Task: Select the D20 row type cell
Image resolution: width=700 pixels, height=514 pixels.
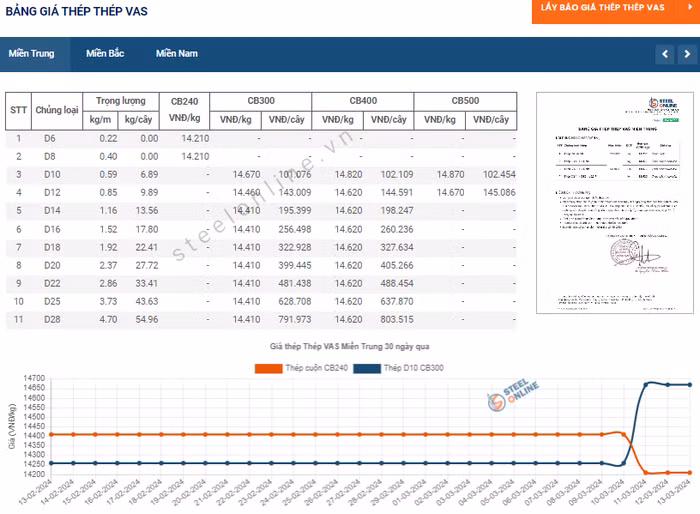Action: 52,265
